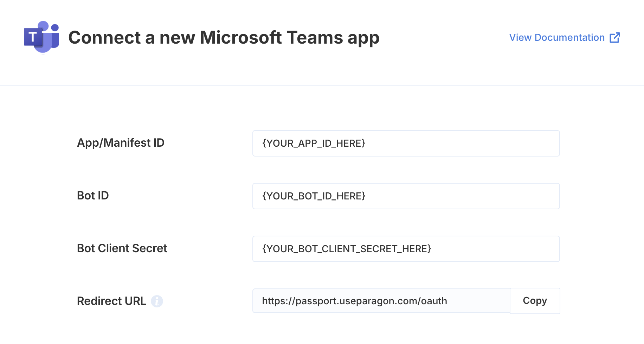
Task: Click the 'Bot Client Secret' label
Action: (x=122, y=248)
